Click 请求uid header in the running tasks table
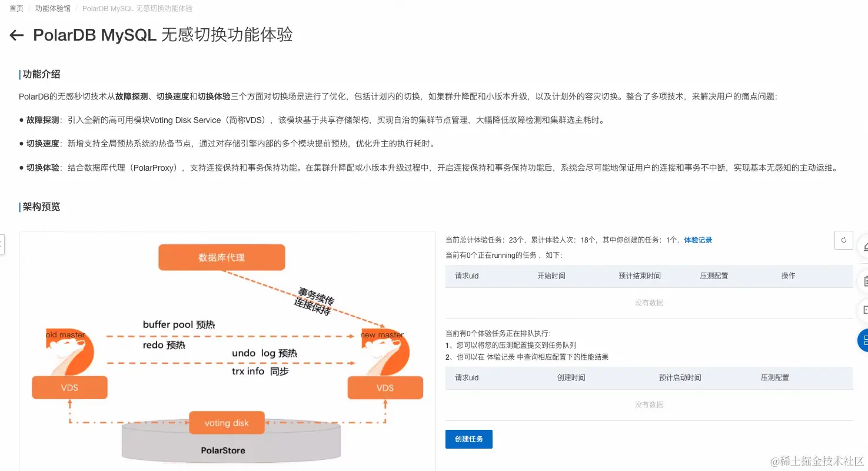This screenshot has width=868, height=471. pyautogui.click(x=467, y=276)
